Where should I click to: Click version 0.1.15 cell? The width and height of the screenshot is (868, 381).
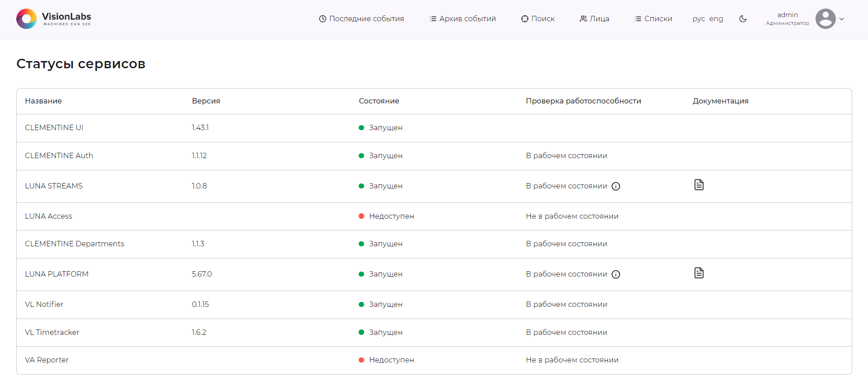pos(200,305)
